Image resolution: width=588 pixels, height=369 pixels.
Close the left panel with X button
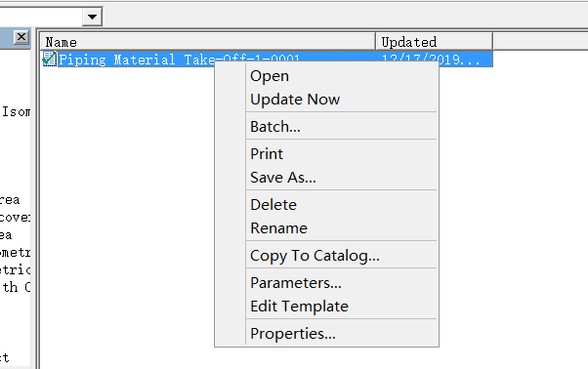click(21, 37)
